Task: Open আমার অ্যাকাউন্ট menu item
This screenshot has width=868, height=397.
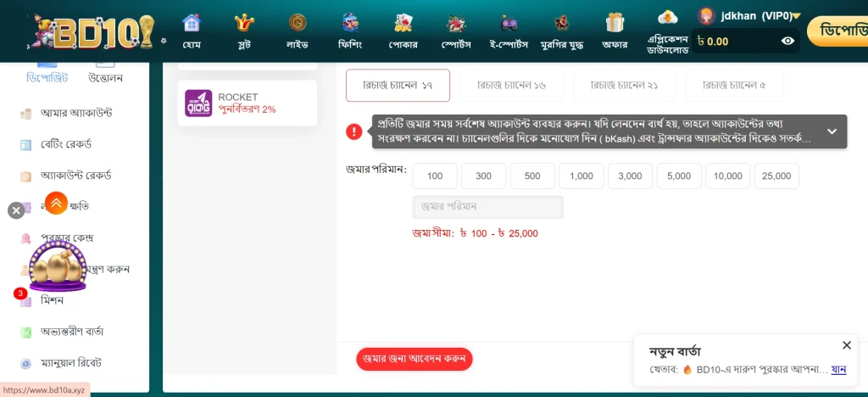Action: click(x=76, y=114)
